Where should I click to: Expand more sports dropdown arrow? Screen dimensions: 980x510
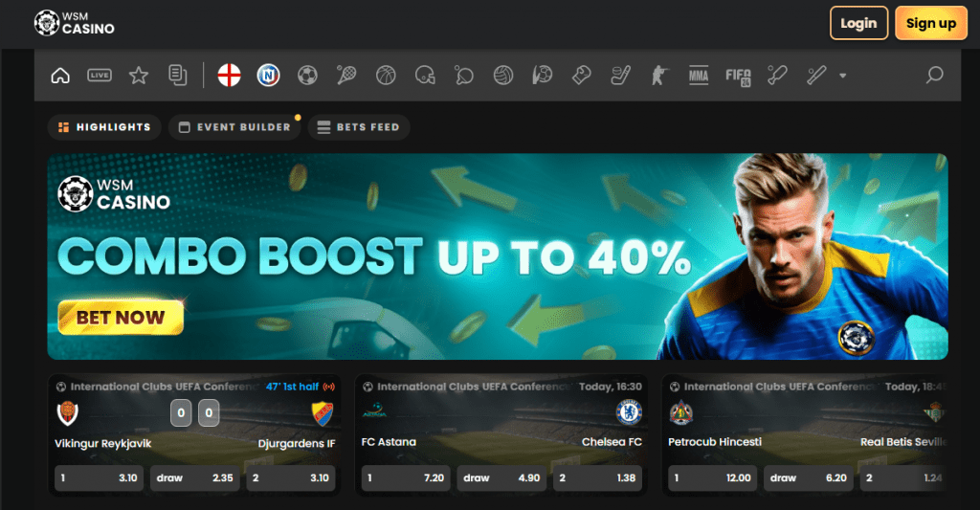click(x=842, y=76)
